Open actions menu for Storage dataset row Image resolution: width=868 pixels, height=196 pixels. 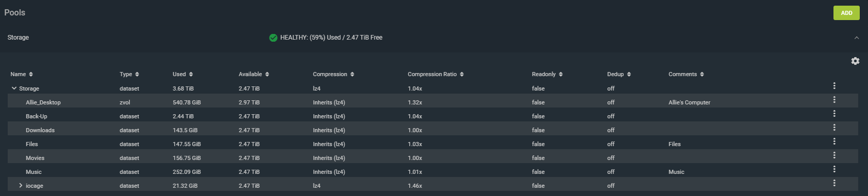pyautogui.click(x=834, y=86)
